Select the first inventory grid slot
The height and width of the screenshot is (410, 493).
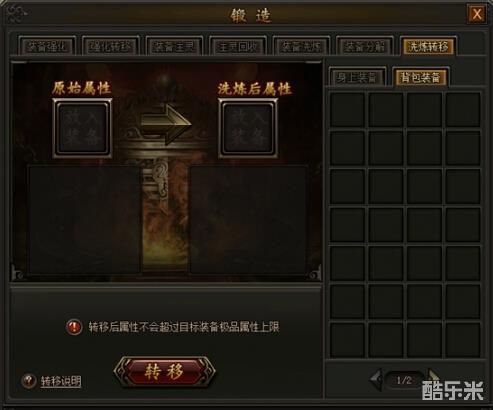[x=347, y=110]
